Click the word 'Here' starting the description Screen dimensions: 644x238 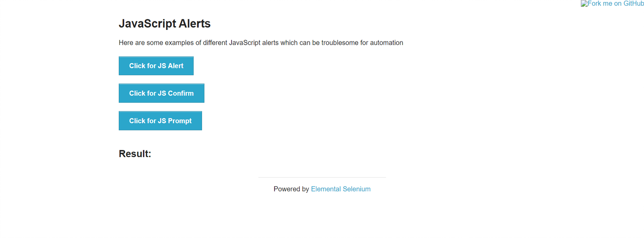pyautogui.click(x=126, y=43)
